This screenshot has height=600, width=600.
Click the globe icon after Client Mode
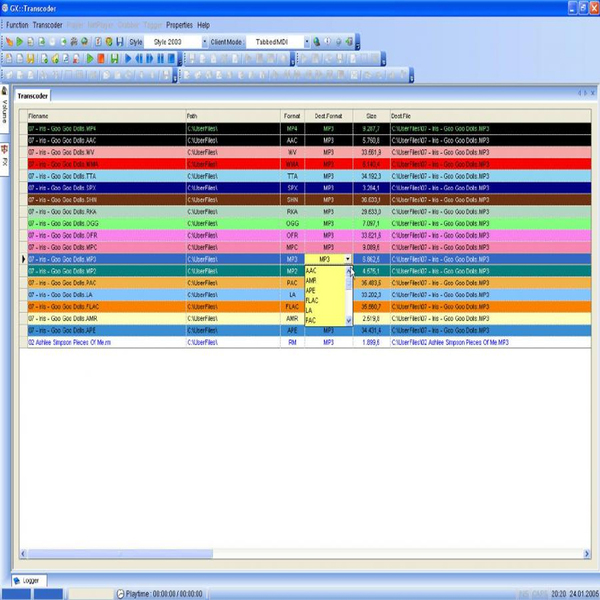click(x=316, y=42)
